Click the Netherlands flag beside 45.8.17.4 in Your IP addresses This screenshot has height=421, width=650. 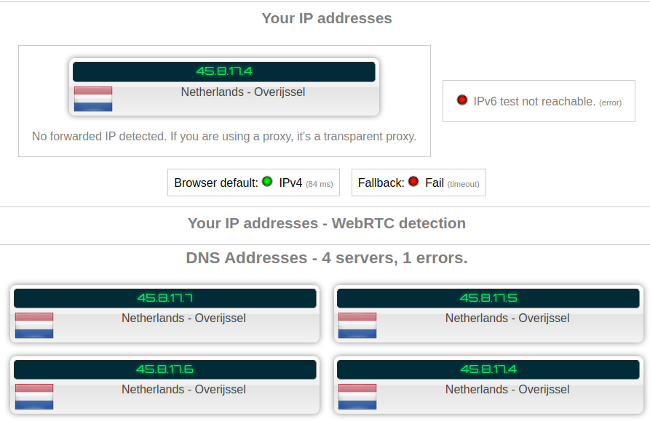(x=93, y=98)
